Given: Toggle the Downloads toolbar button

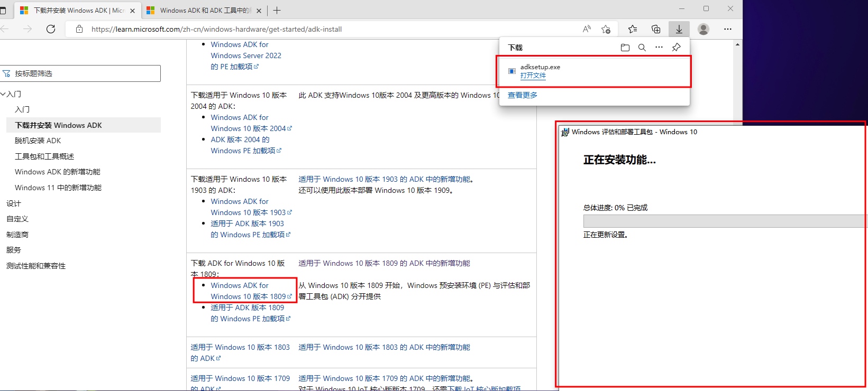Looking at the screenshot, I should coord(679,29).
